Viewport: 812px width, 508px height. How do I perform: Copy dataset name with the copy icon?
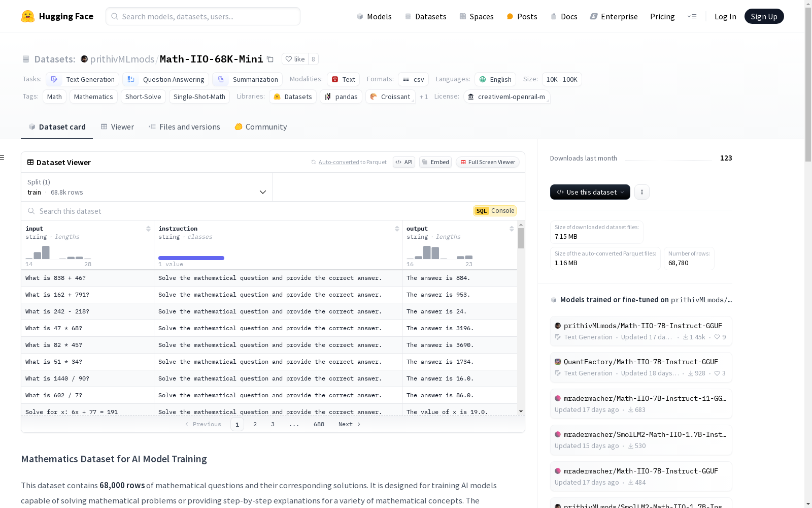click(270, 59)
